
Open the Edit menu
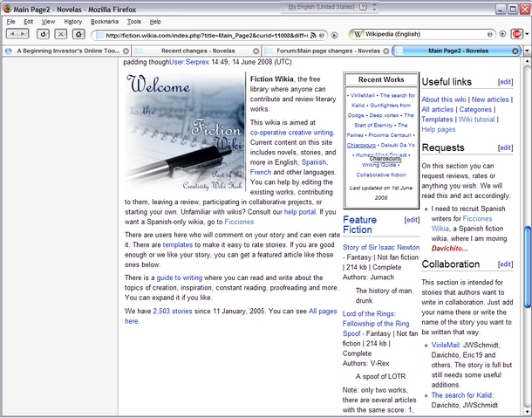coord(28,22)
